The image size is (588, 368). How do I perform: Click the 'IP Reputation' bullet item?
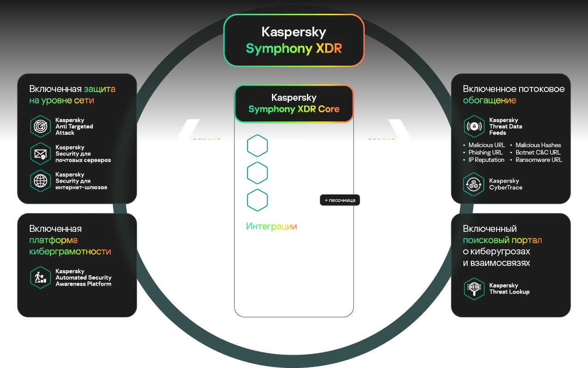[484, 160]
